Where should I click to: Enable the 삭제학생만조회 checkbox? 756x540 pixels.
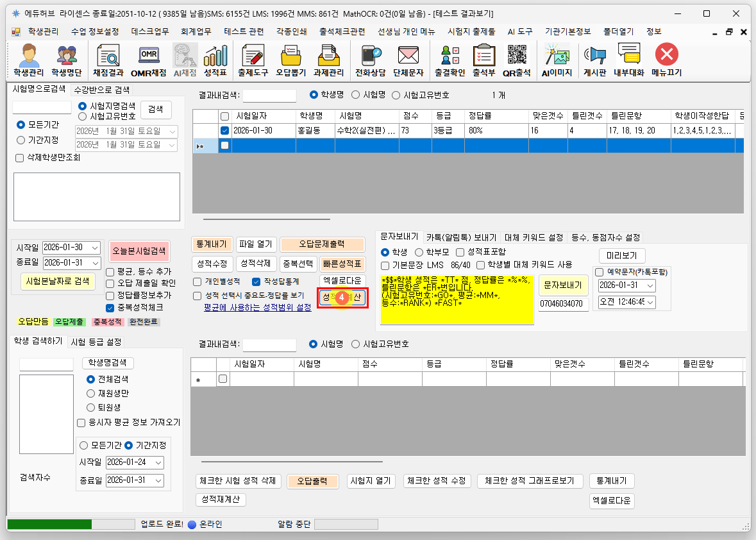point(19,158)
